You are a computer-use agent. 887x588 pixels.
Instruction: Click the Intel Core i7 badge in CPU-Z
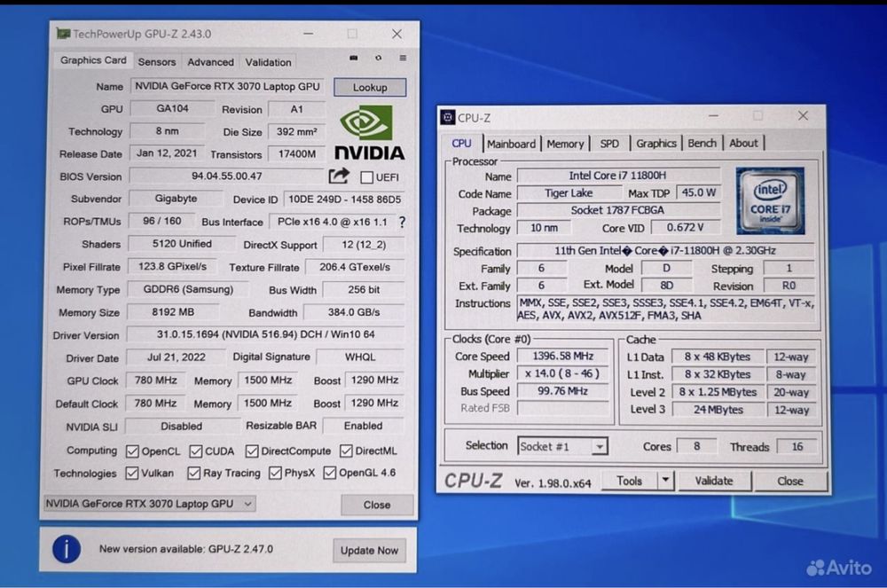(770, 201)
